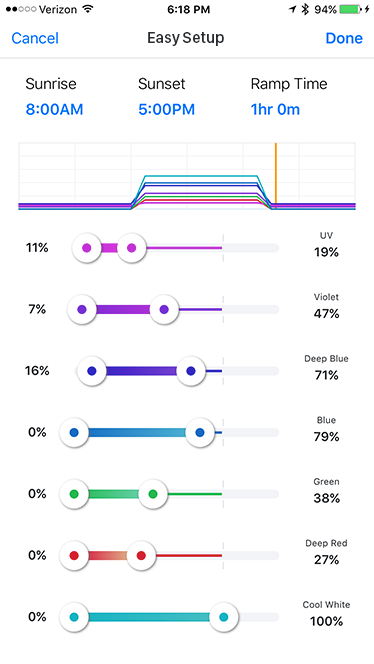Image resolution: width=374 pixels, height=664 pixels.
Task: Tap the location arrow status icon
Action: (292, 9)
